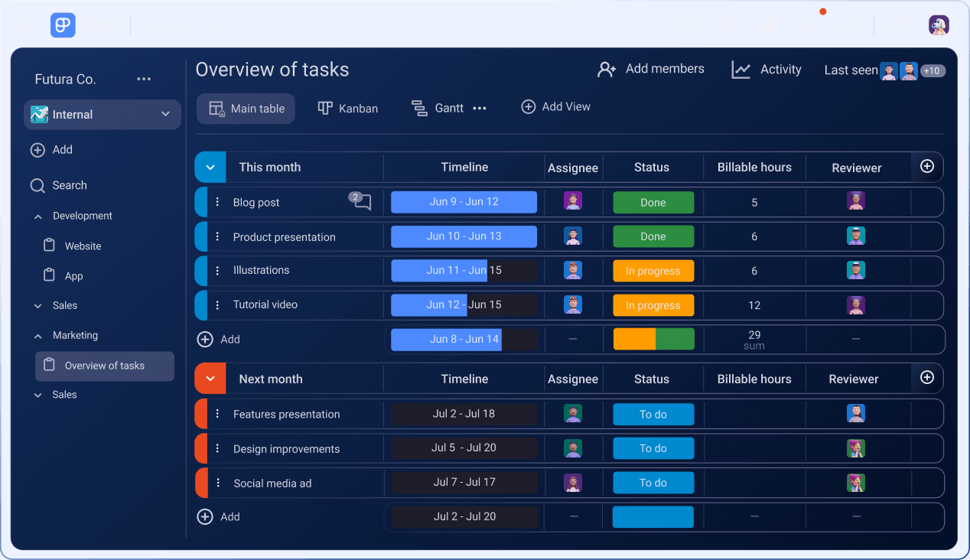Click the Add members button
970x560 pixels.
(651, 70)
